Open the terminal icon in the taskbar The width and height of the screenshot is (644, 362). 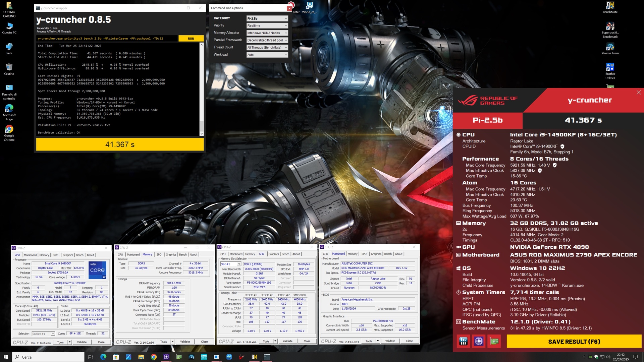(x=267, y=357)
